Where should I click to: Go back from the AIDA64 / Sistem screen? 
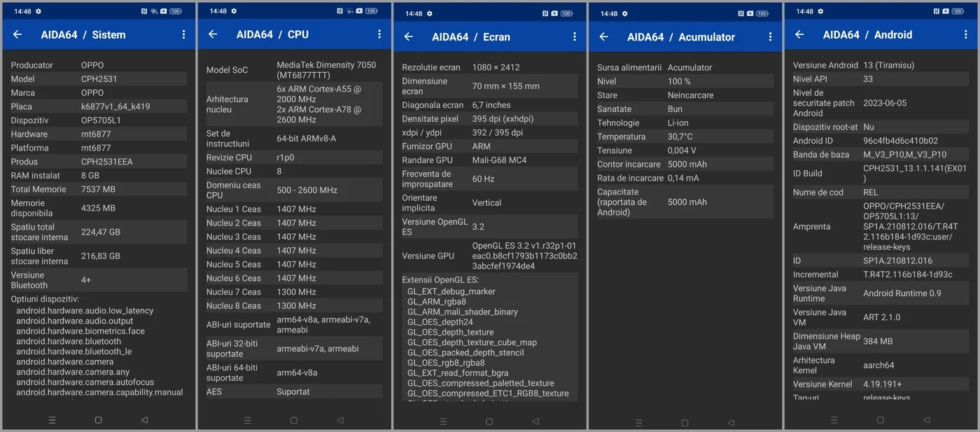(17, 34)
